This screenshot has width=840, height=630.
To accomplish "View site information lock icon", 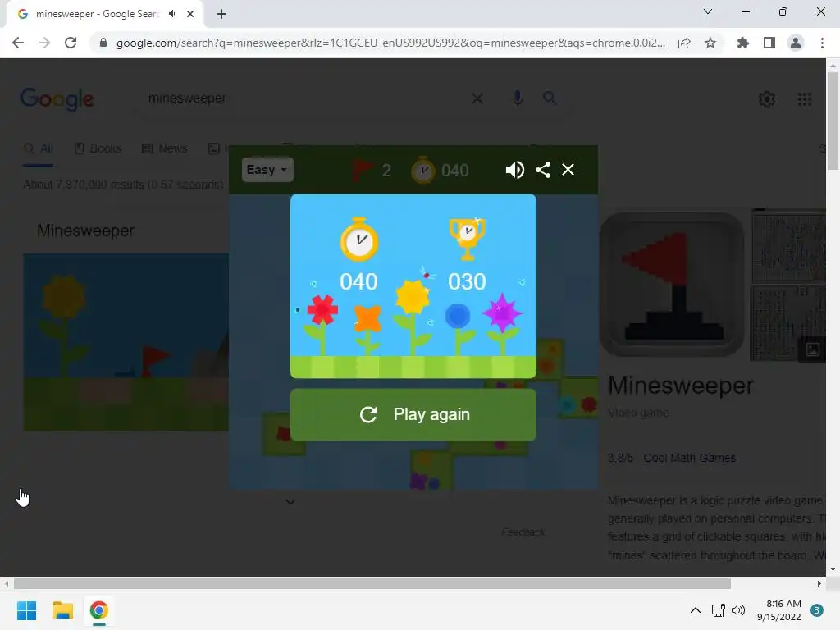I will (x=103, y=43).
